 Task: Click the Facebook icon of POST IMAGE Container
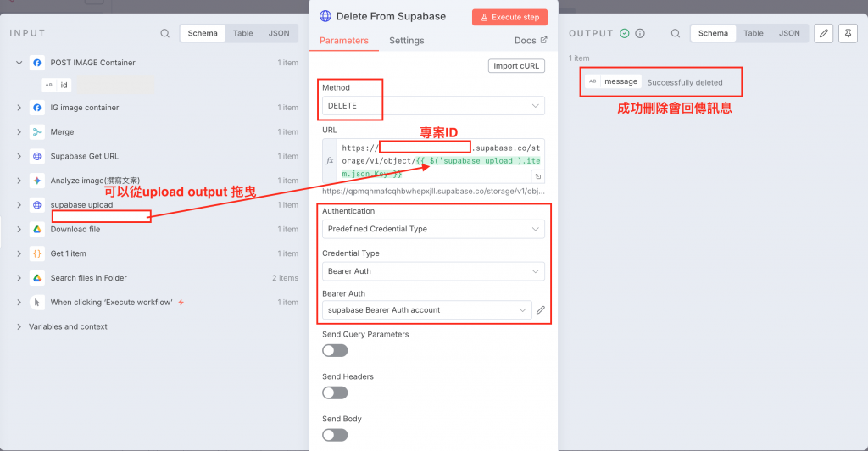(x=37, y=63)
